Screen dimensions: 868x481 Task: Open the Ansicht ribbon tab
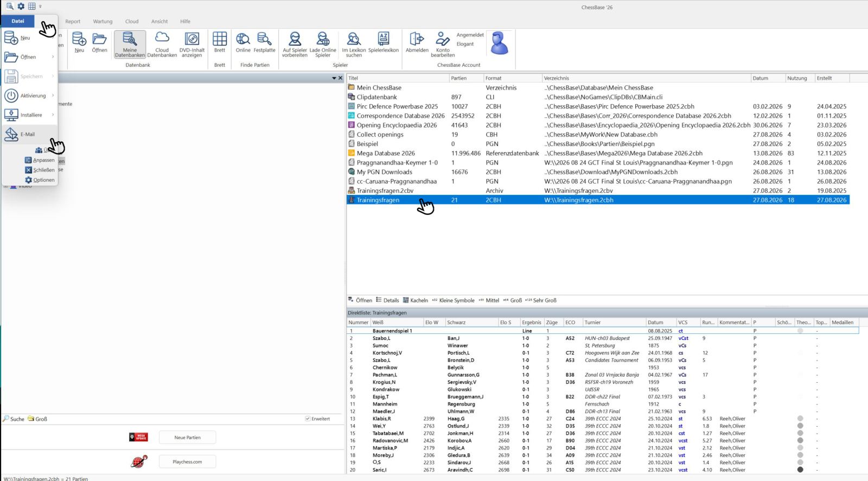click(x=159, y=22)
